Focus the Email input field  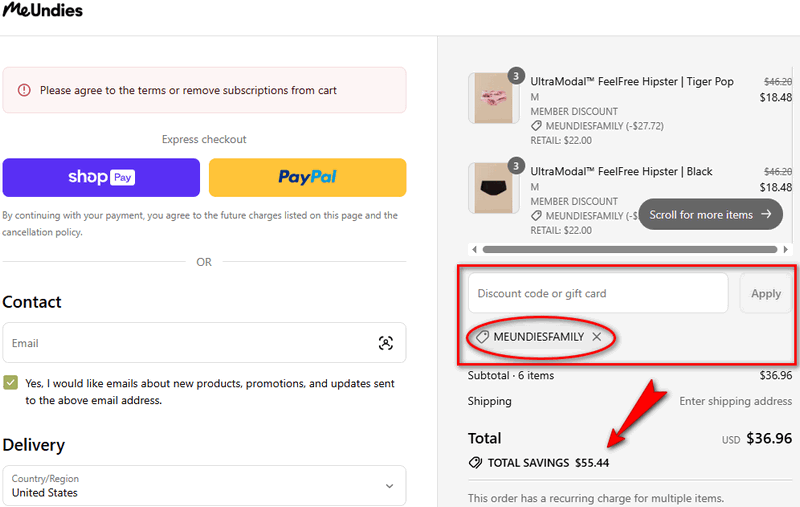point(190,343)
